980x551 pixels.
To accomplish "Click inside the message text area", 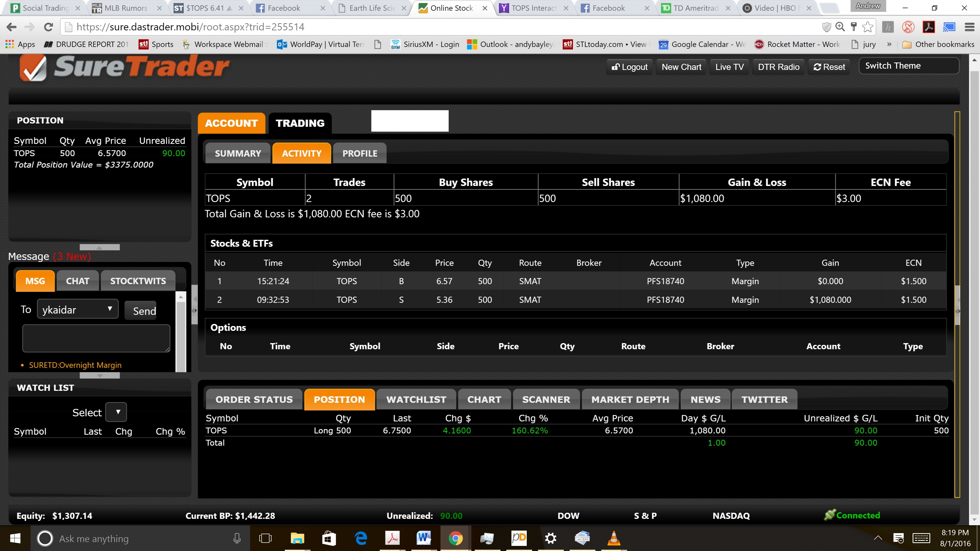I will tap(96, 338).
